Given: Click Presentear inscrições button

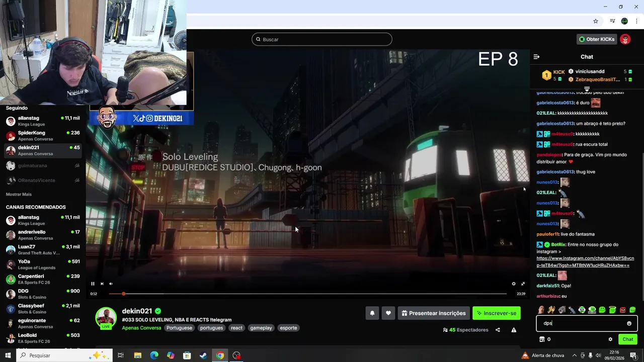Looking at the screenshot, I should click(x=434, y=313).
